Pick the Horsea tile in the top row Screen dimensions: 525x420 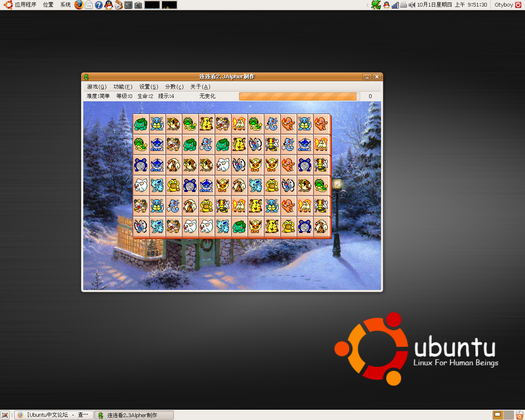[x=272, y=123]
